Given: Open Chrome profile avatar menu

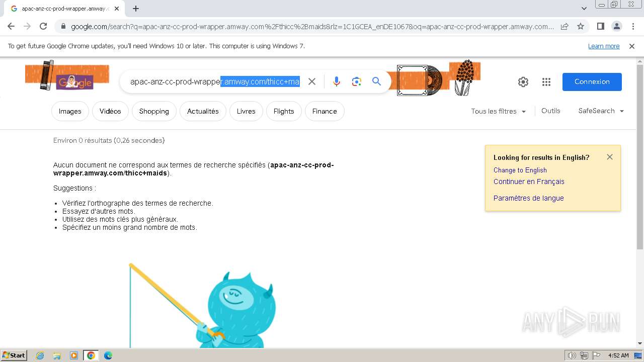Looking at the screenshot, I should (x=617, y=26).
